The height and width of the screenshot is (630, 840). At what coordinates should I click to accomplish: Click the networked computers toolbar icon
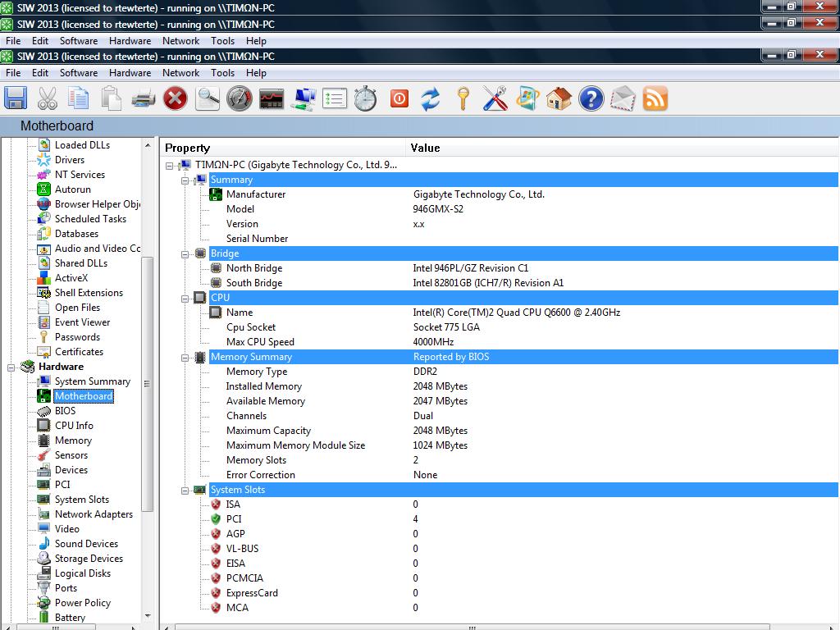click(x=304, y=98)
